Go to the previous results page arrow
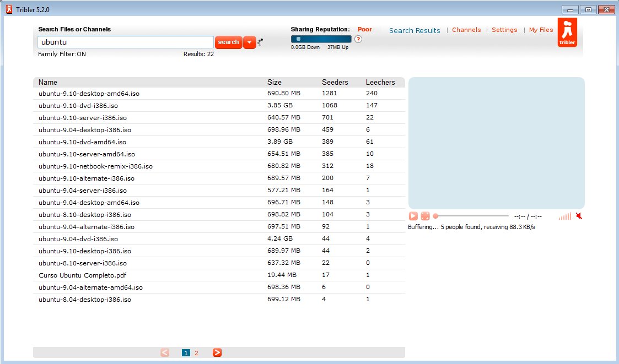Viewport: 619px width, 364px height. [x=165, y=352]
